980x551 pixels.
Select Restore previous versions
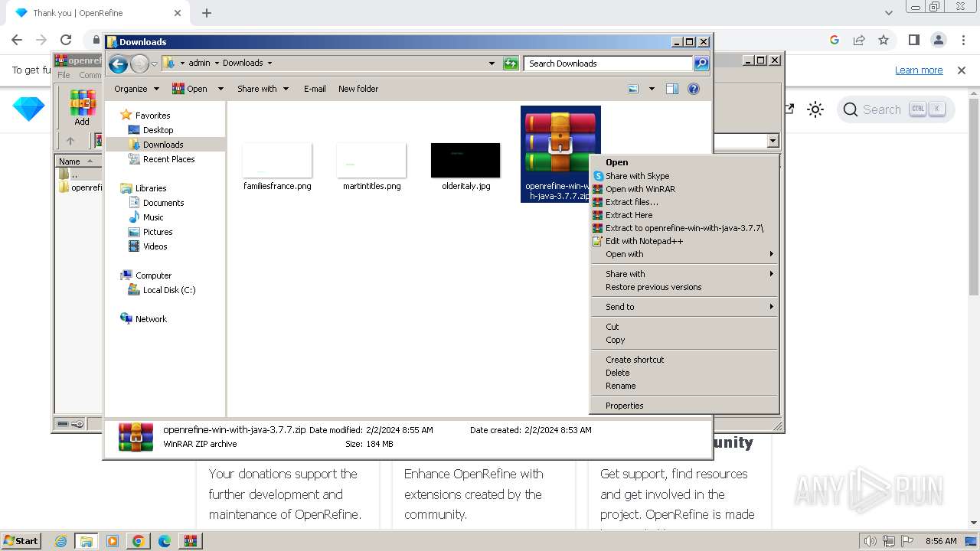684,287
